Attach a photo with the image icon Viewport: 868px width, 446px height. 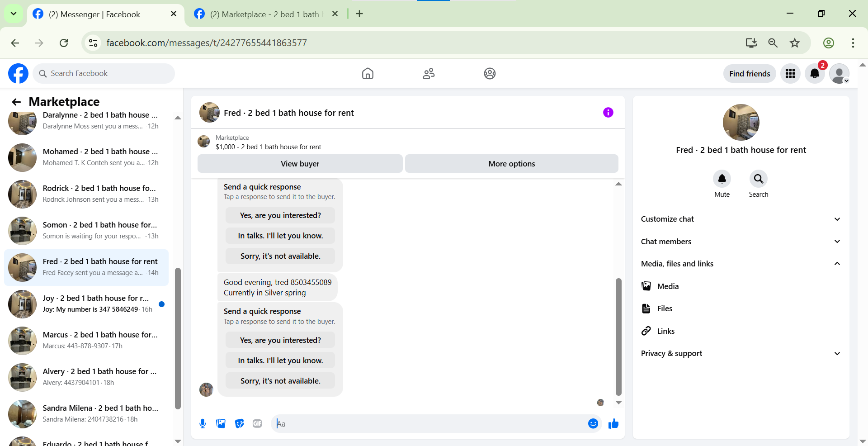click(221, 423)
